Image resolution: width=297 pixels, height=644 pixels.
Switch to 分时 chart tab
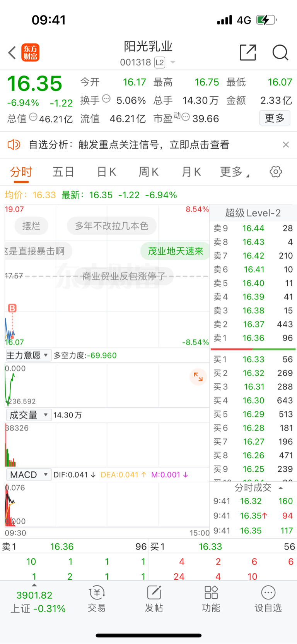(21, 172)
